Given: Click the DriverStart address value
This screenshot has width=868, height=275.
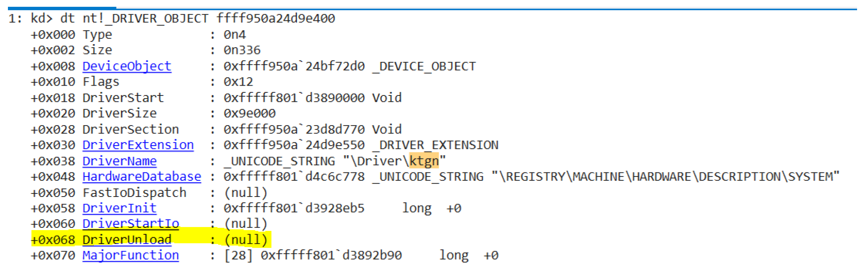Looking at the screenshot, I should 294,98.
